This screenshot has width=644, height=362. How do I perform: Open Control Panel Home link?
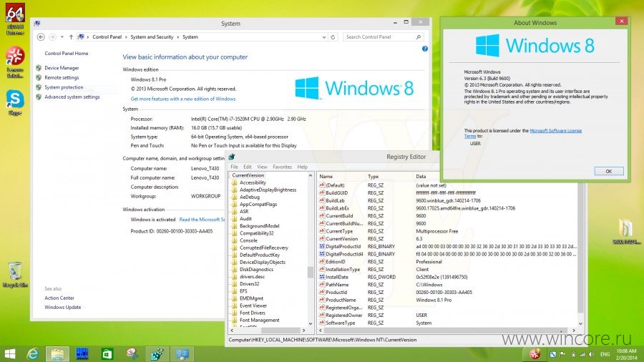(x=66, y=54)
